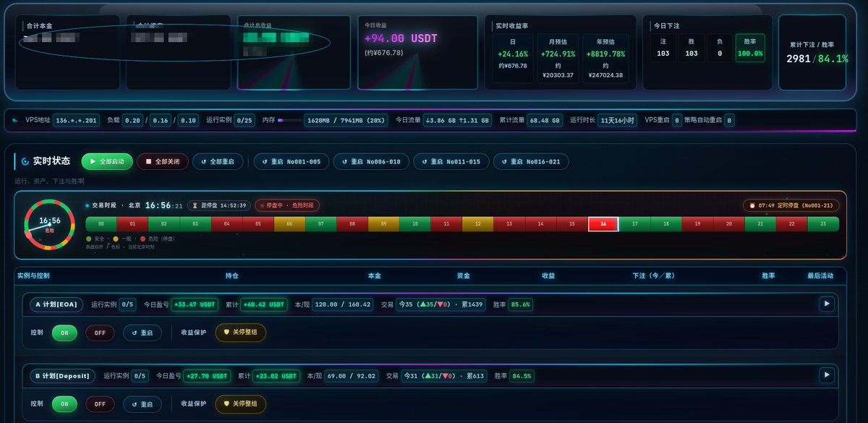Restart instances No001-005
Image resolution: width=868 pixels, height=423 pixels.
pyautogui.click(x=292, y=162)
